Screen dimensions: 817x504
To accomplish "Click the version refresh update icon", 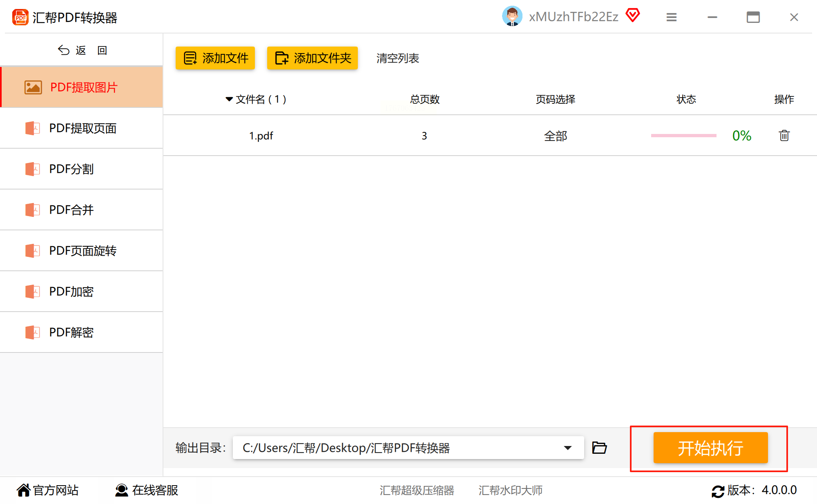I will coord(717,491).
